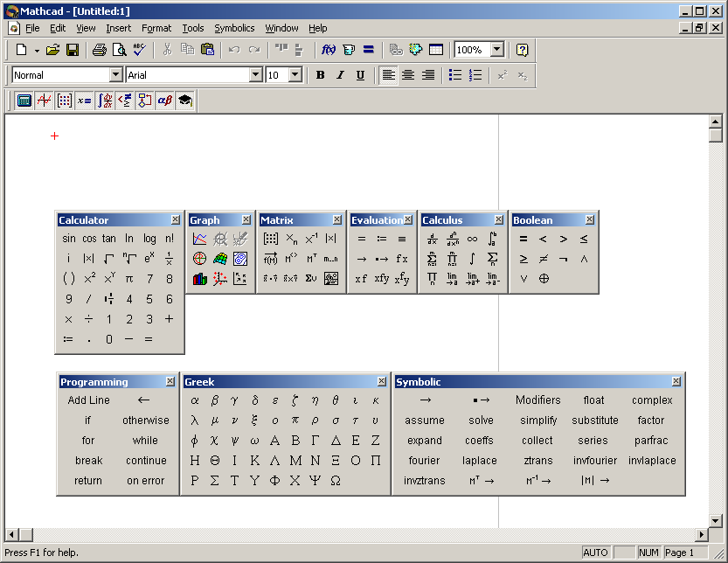Click the New document icon
Screen dimensions: 728x563
(x=21, y=50)
